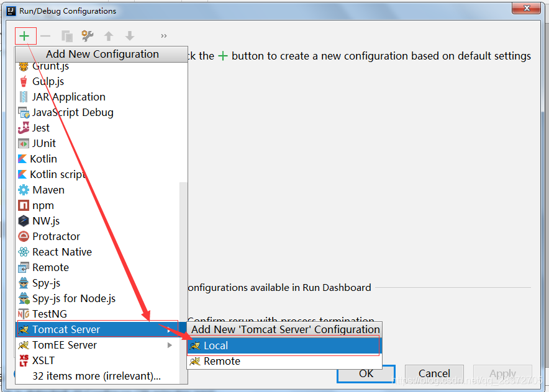Select Gulp.js configuration type
Screen dimensions: 549x392
point(98,81)
